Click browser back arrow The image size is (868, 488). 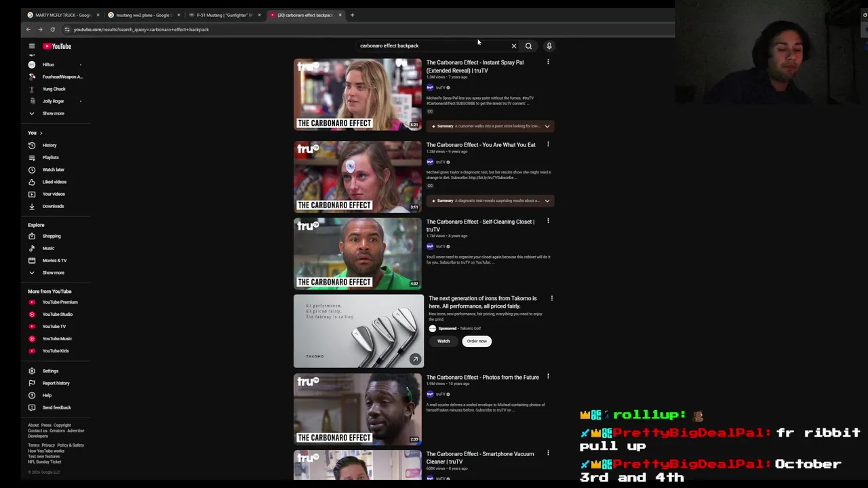click(x=28, y=29)
